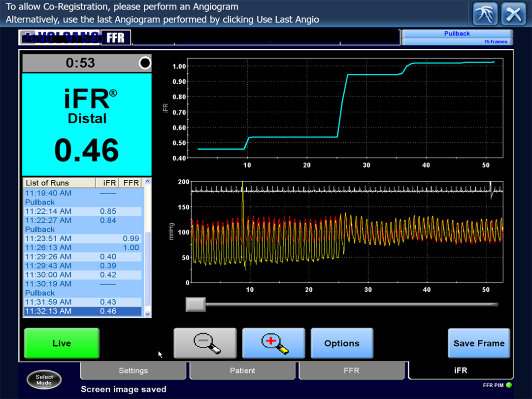Select the 11:26:13 AM run with FFR 1.00

(x=83, y=248)
